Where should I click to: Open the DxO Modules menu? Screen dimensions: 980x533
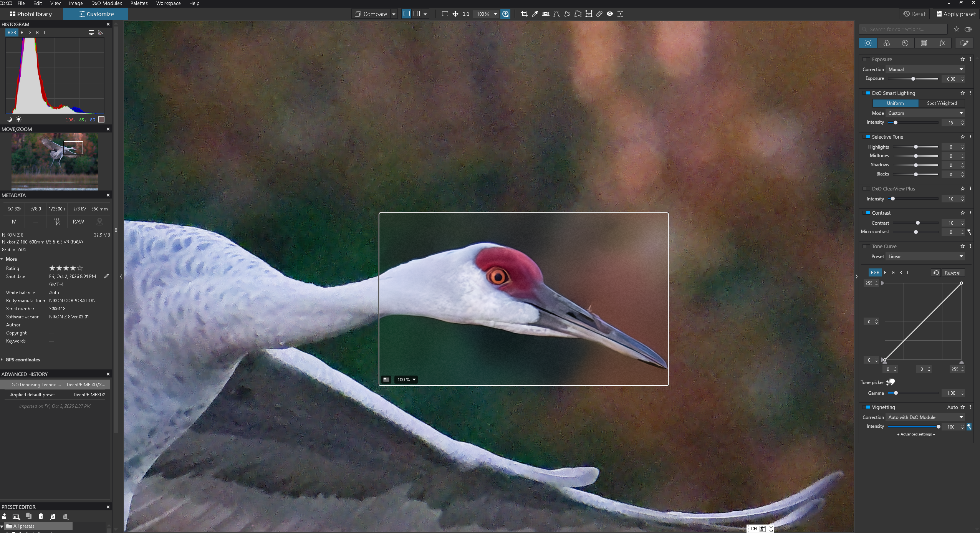pyautogui.click(x=106, y=3)
